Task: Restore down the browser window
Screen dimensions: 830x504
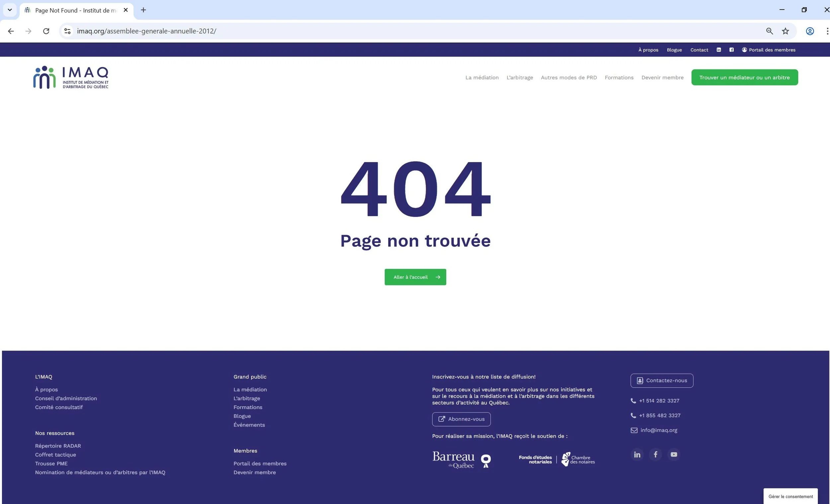Action: coord(804,10)
